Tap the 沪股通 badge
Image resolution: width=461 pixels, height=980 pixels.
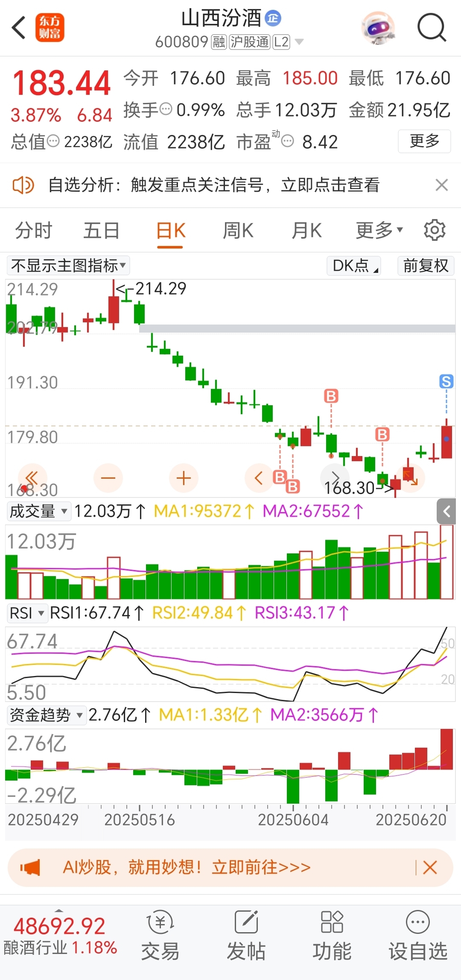(250, 42)
